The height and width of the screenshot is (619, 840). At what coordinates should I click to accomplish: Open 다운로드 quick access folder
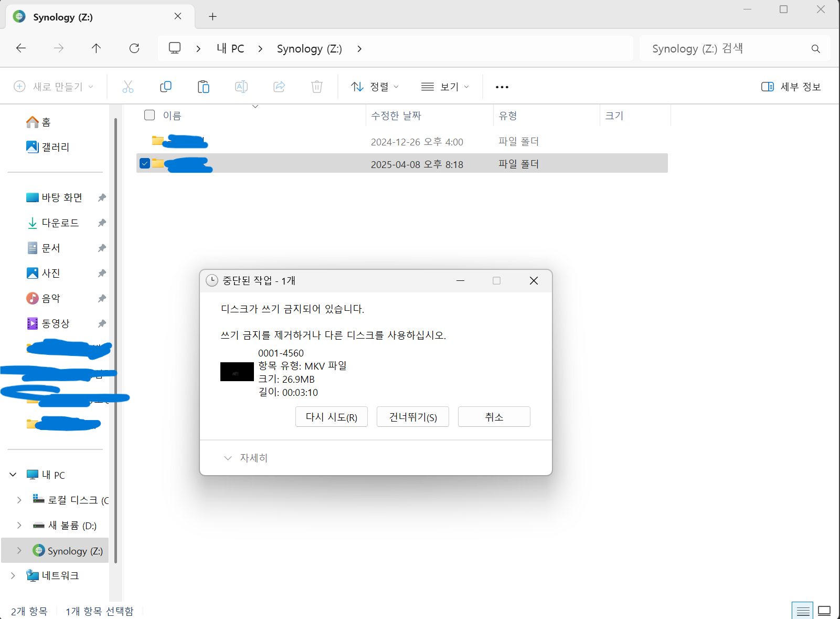click(53, 223)
